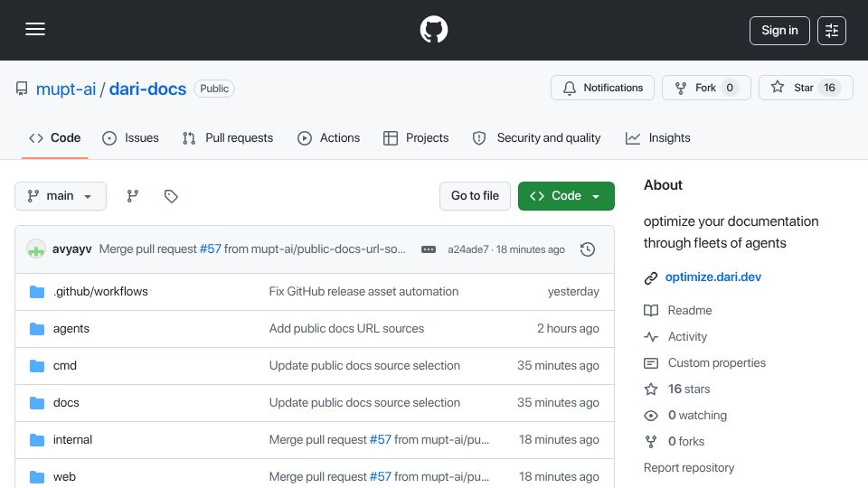Click the docs folder icon
The image size is (868, 488).
coord(37,403)
